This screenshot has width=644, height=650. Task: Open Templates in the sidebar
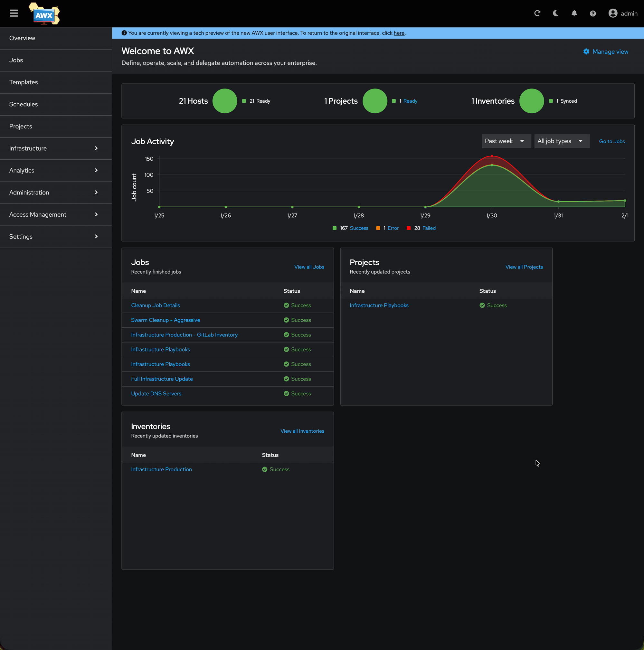[x=24, y=82]
